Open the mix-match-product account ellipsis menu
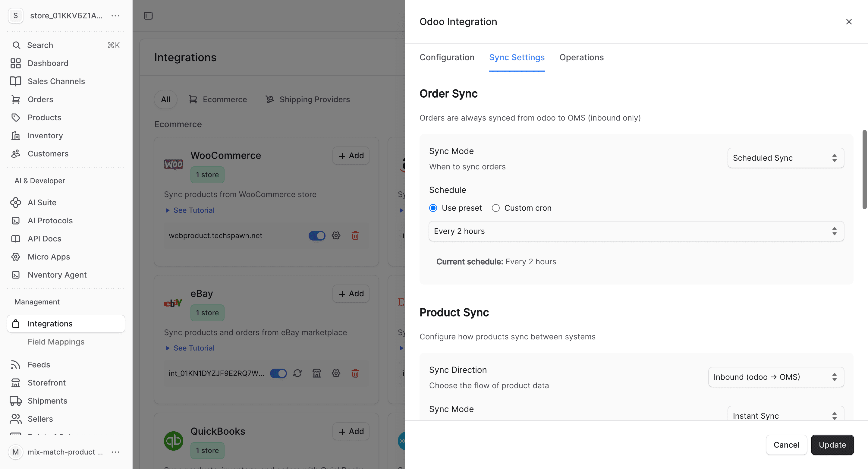Image resolution: width=868 pixels, height=469 pixels. 115,452
